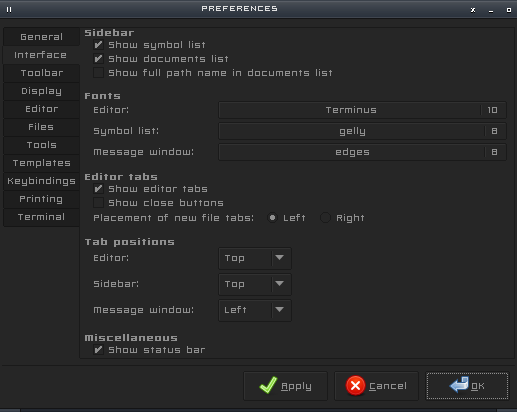The image size is (517, 412).
Task: Minimize the Preferences window
Action: point(491,10)
